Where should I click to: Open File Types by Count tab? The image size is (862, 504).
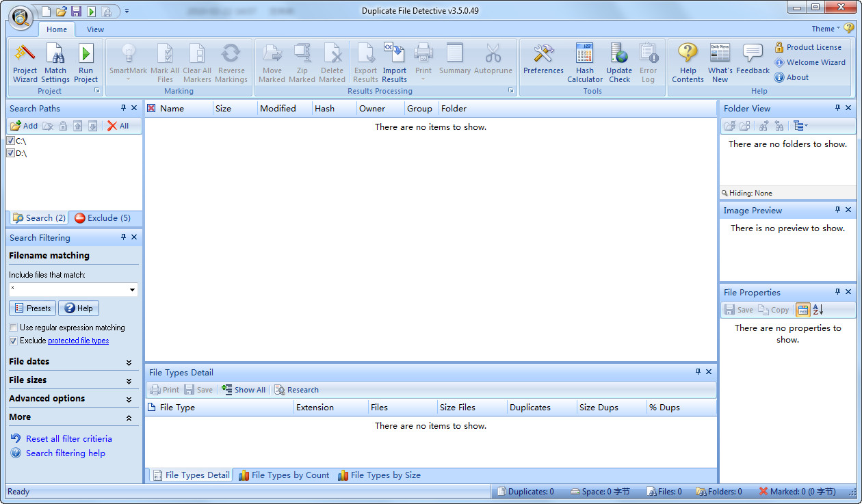284,475
